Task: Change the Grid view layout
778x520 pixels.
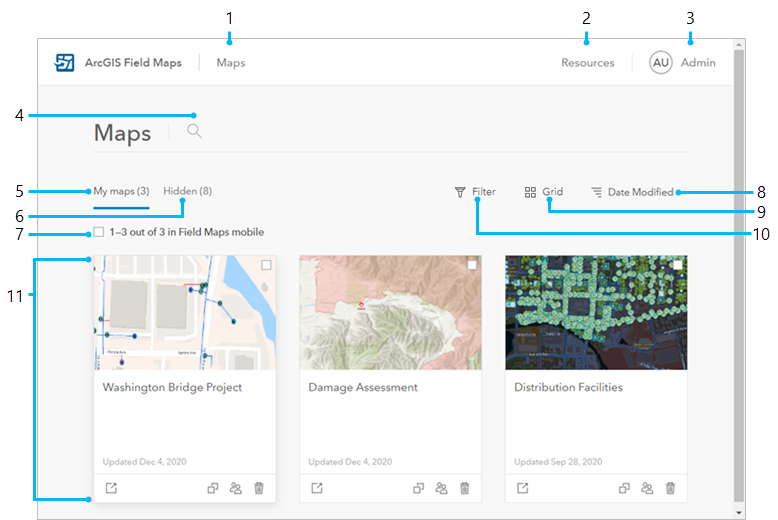Action: [544, 192]
